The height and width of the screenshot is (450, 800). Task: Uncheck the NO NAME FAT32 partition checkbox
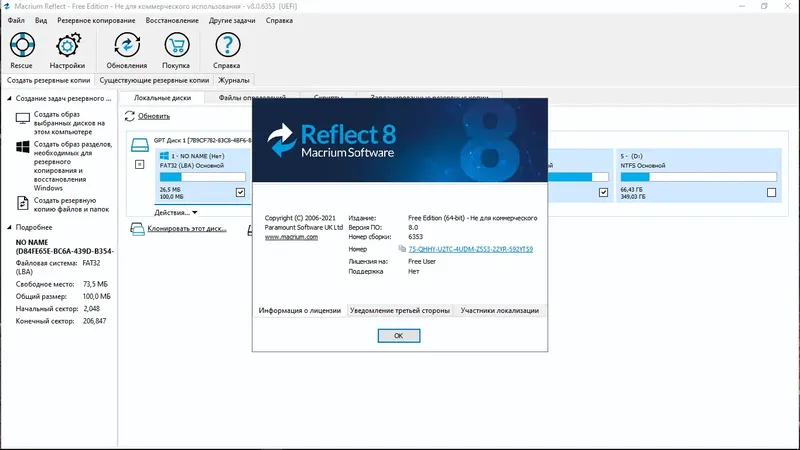(240, 192)
